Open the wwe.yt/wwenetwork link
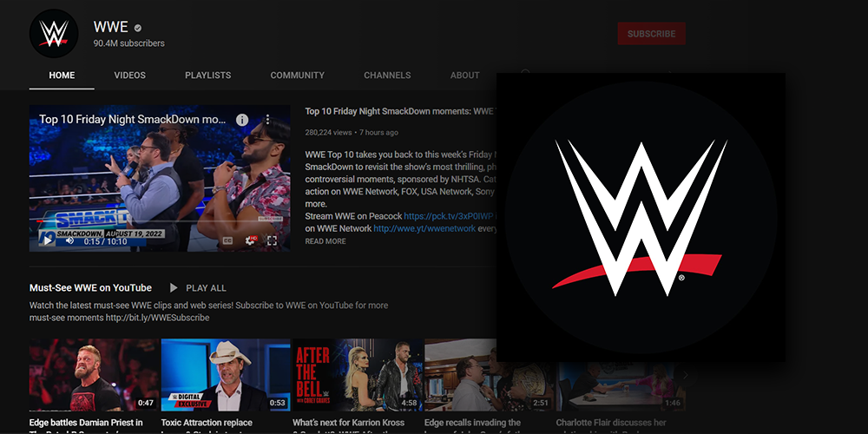The image size is (868, 434). (424, 228)
